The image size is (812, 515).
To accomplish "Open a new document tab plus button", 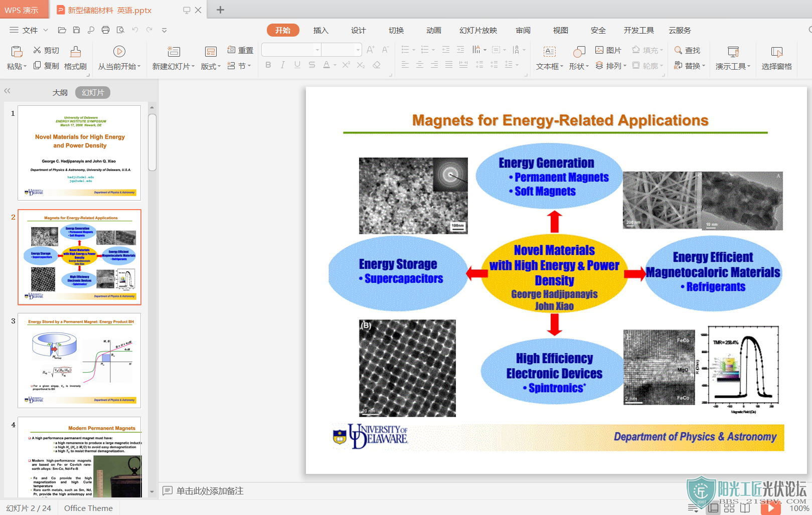I will pos(220,10).
